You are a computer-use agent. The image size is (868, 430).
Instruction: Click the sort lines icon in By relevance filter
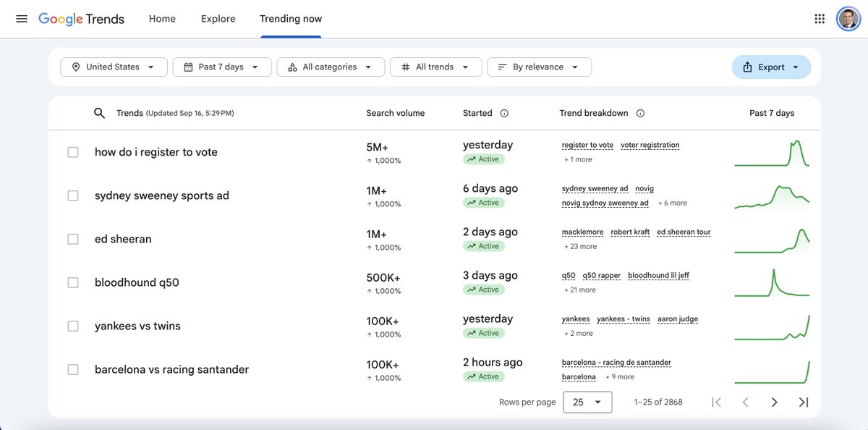[503, 67]
